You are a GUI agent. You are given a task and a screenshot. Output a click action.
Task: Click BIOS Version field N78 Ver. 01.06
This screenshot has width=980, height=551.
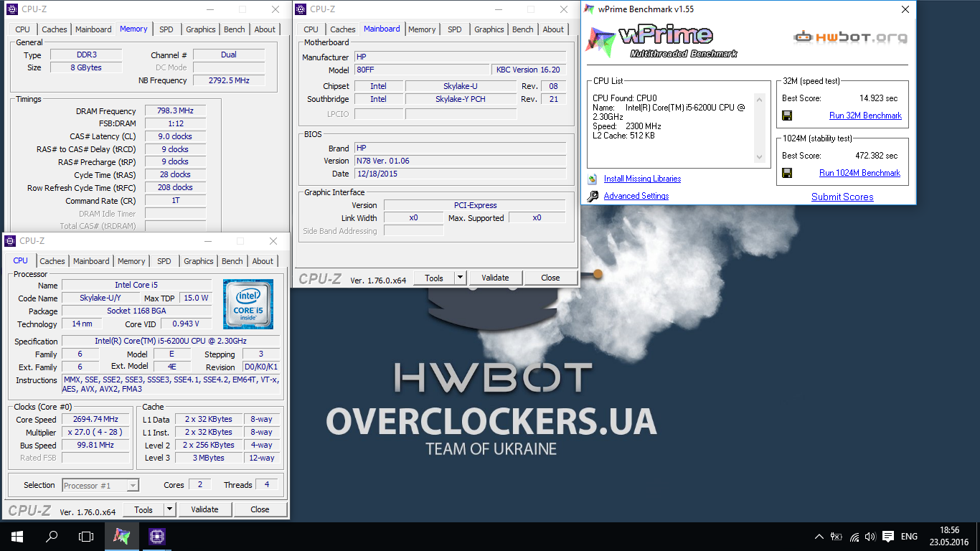click(x=460, y=161)
